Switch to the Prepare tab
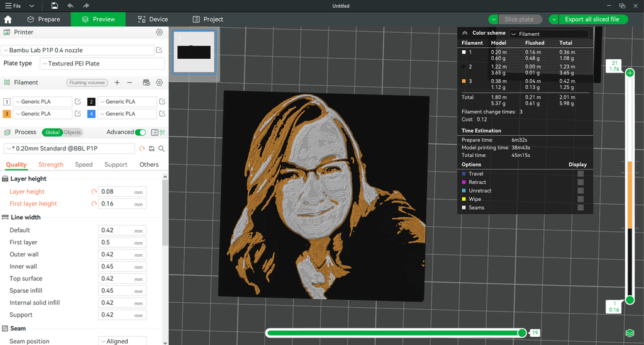The width and height of the screenshot is (644, 345). click(42, 20)
